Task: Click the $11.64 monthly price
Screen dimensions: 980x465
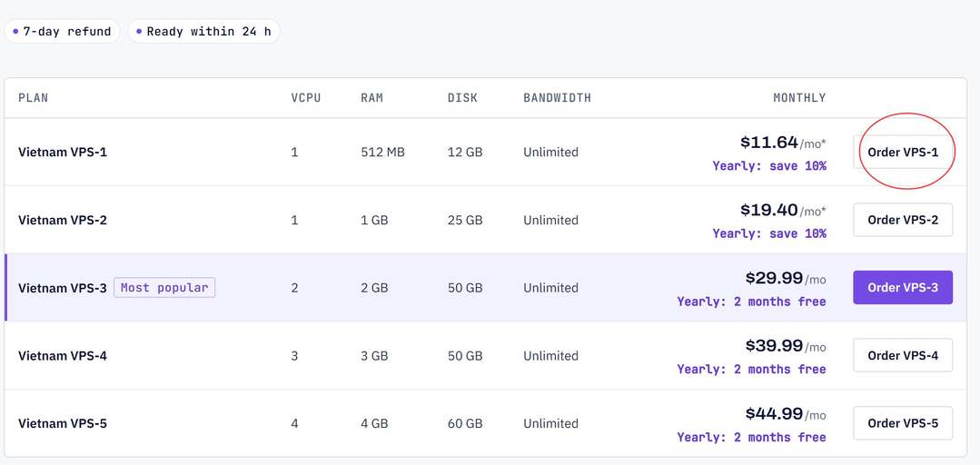Action: [x=768, y=143]
